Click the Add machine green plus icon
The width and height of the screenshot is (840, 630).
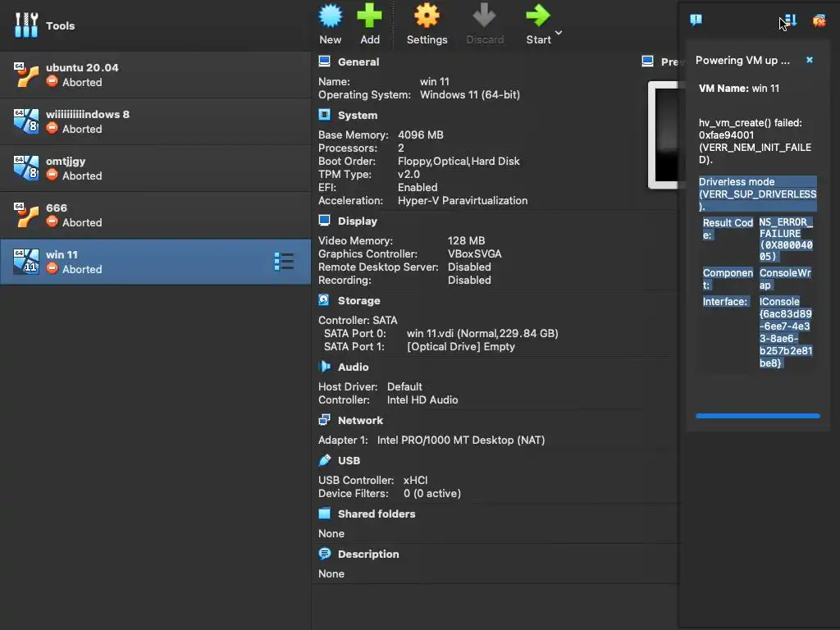tap(370, 16)
